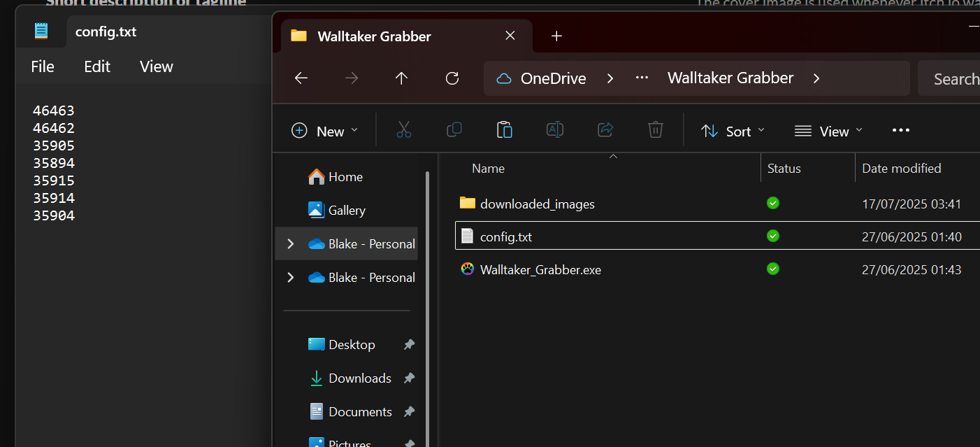Click the sync status icon for downloaded_images
980x447 pixels.
pos(773,203)
